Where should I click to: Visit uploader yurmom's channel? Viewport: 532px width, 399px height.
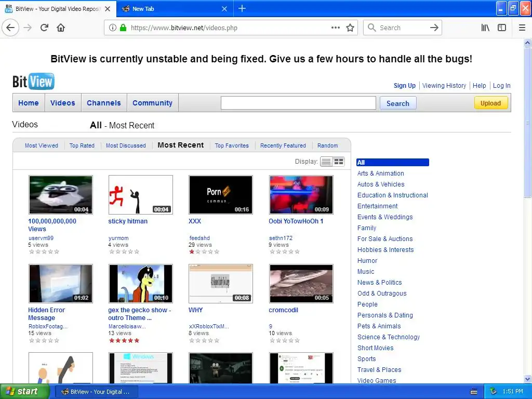pyautogui.click(x=118, y=238)
